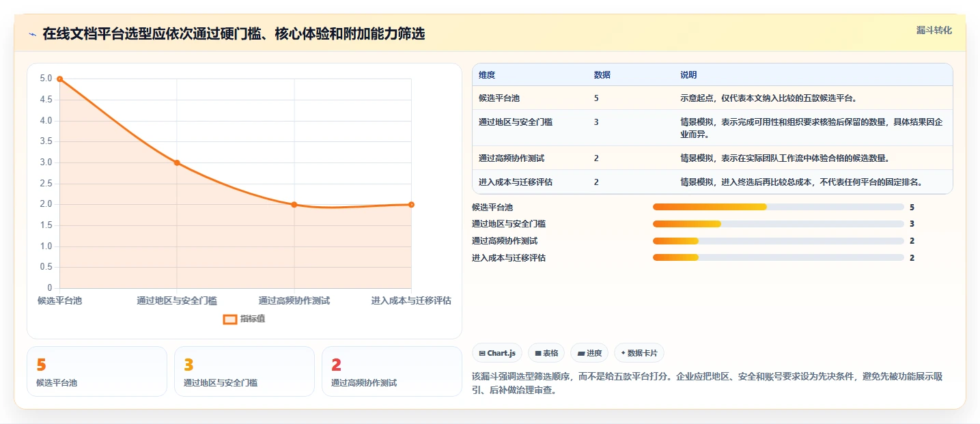Click the chart data point for 通过地区与安全门槛
The height and width of the screenshot is (424, 980).
(177, 162)
